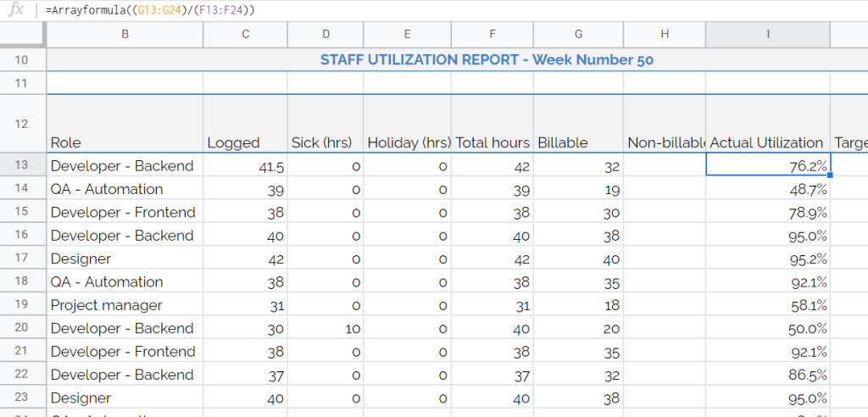Select column E header
Image resolution: width=868 pixels, height=417 pixels.
click(x=408, y=35)
